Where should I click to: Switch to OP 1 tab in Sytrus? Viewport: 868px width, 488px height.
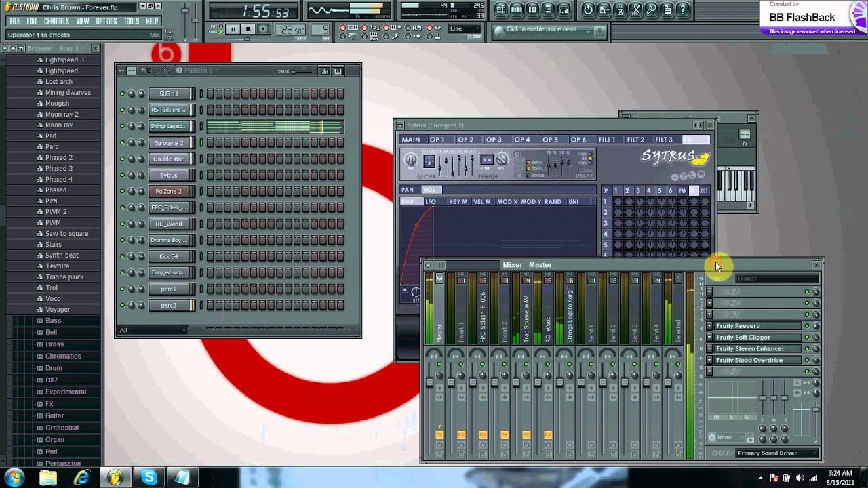coord(437,140)
